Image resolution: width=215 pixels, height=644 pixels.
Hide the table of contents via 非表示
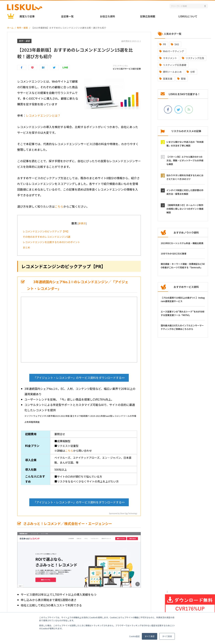(82, 224)
